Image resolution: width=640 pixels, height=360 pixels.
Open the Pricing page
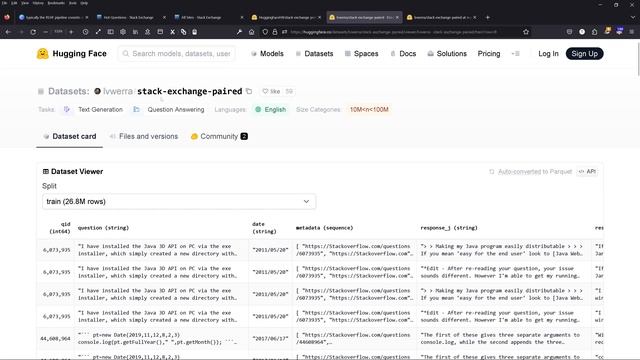coord(489,53)
